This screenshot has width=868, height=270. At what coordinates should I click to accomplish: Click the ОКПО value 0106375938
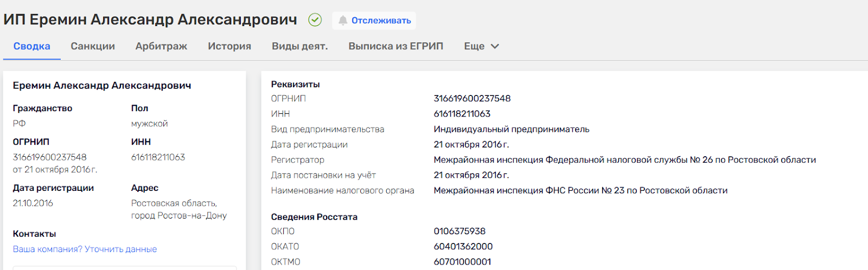coord(459,232)
